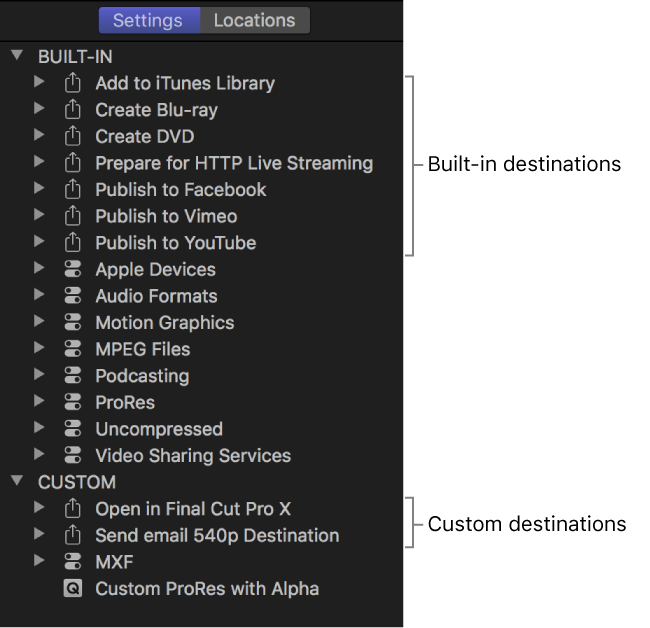Select the MPEG Files settings group
Image resolution: width=650 pixels, height=628 pixels.
click(x=143, y=349)
